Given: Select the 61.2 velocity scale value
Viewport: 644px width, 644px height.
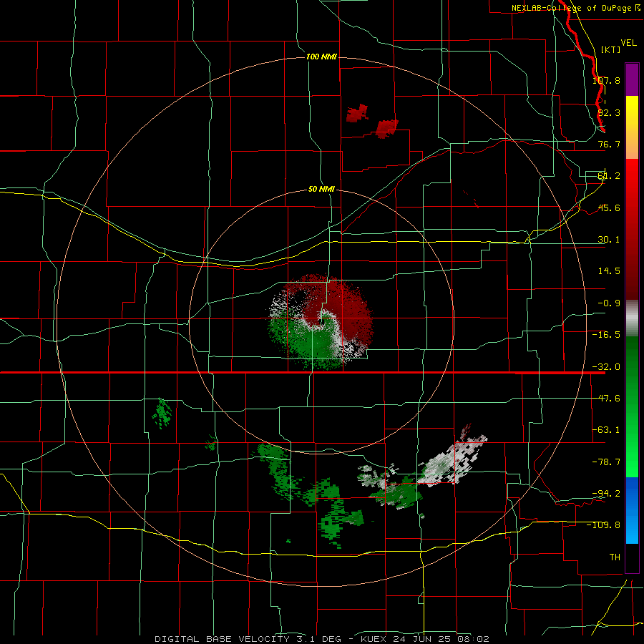Looking at the screenshot, I should point(609,176).
